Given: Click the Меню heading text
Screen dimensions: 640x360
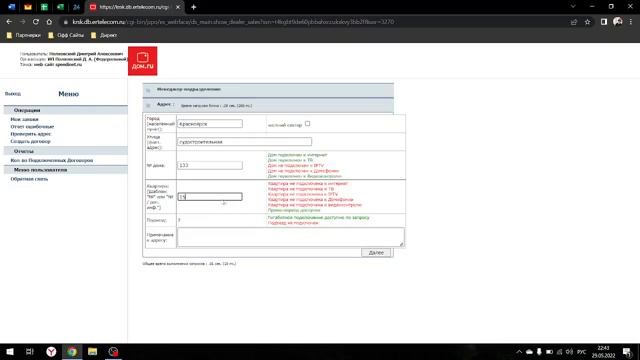Looking at the screenshot, I should [69, 94].
